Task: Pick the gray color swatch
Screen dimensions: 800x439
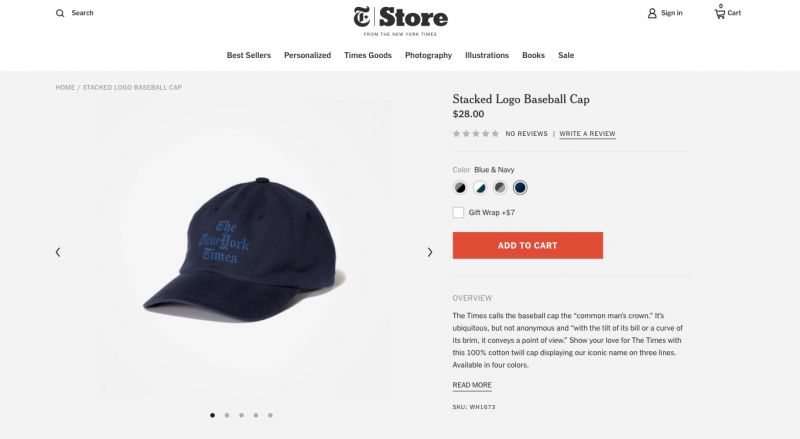Action: [500, 188]
